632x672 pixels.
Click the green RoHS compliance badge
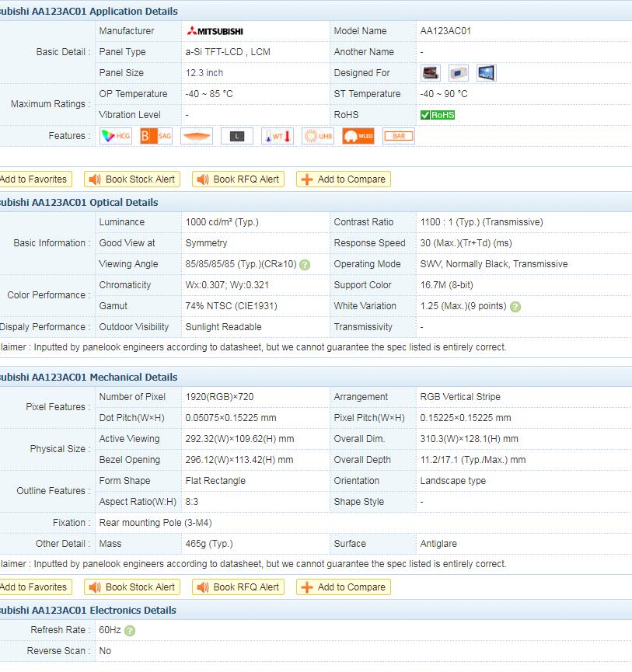tap(438, 115)
